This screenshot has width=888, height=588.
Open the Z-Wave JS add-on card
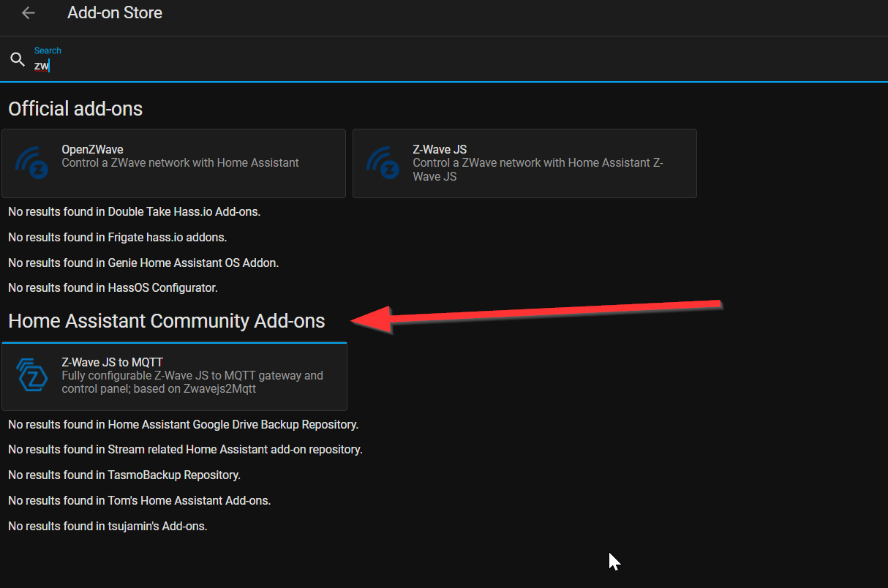[x=524, y=163]
